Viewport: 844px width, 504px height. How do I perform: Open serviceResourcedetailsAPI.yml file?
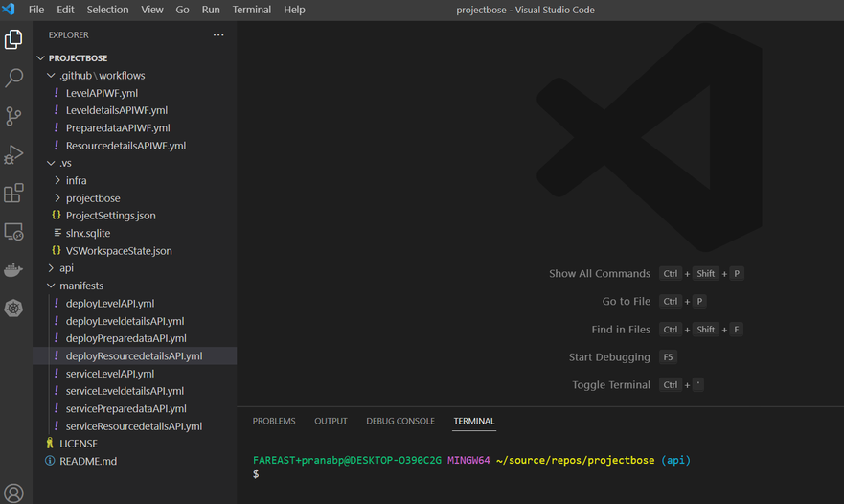click(134, 426)
